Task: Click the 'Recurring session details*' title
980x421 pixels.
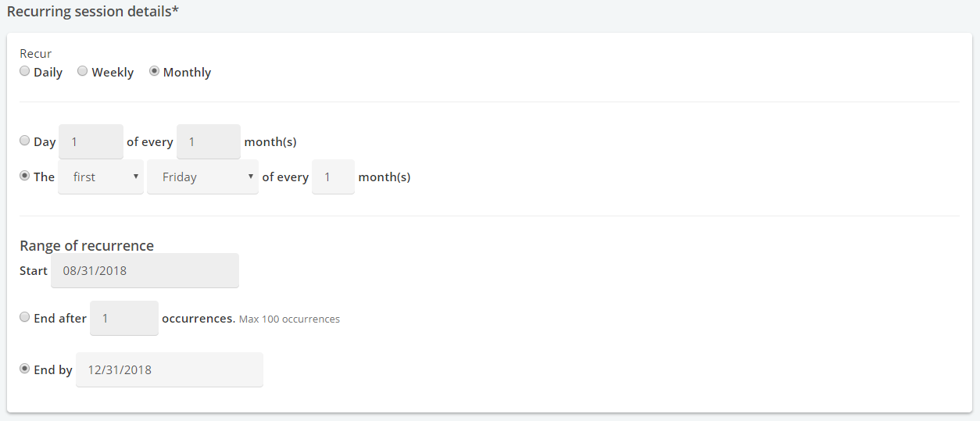Action: click(x=93, y=12)
